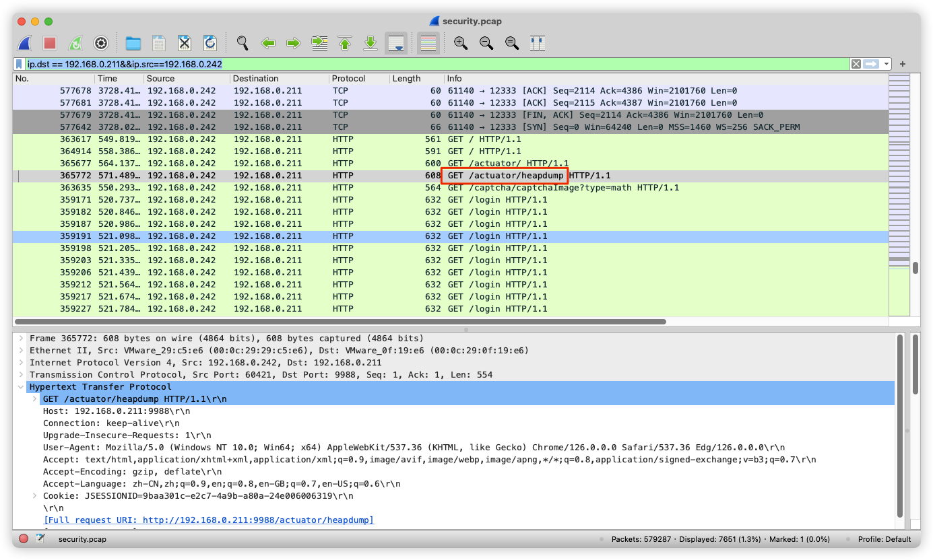Open the Full request URI link
Image resolution: width=933 pixels, height=560 pixels.
click(x=208, y=520)
